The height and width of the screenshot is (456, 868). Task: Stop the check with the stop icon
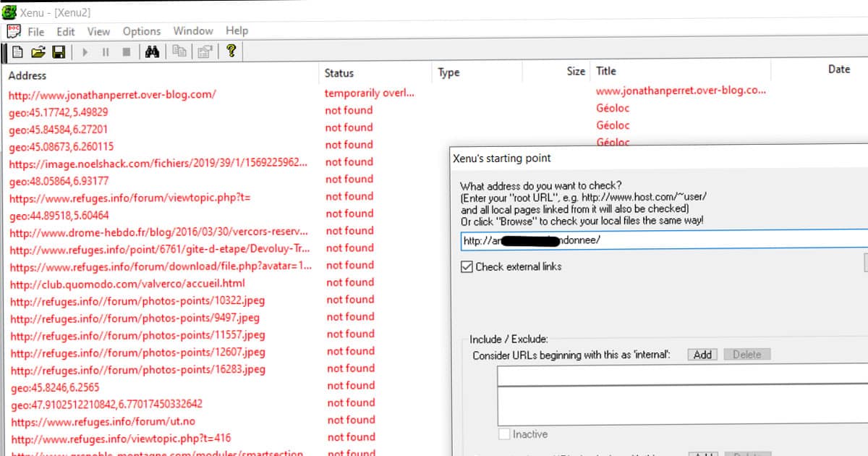point(127,52)
